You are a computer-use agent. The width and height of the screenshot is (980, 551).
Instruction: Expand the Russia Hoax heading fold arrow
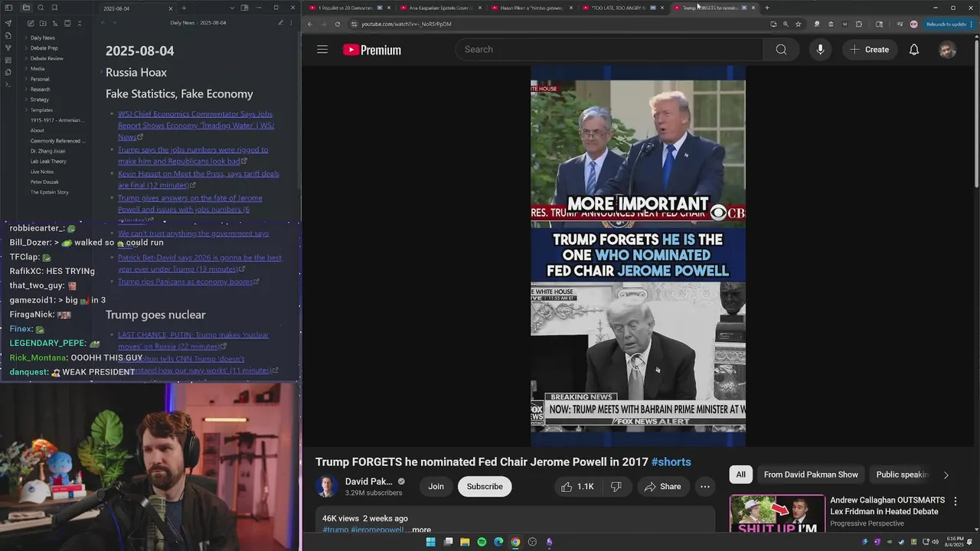101,73
